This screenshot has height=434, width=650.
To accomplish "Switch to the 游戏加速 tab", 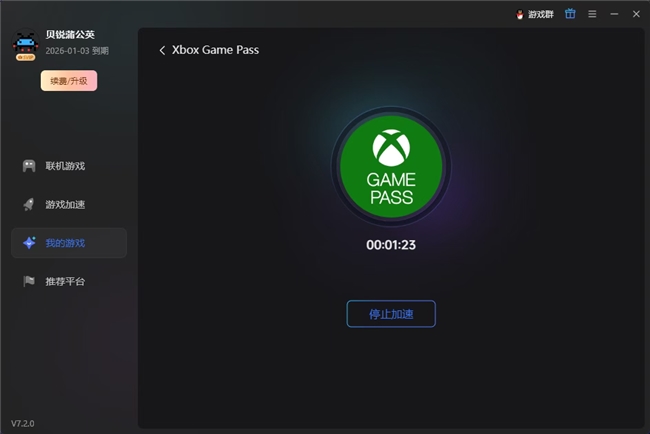I will (x=65, y=204).
